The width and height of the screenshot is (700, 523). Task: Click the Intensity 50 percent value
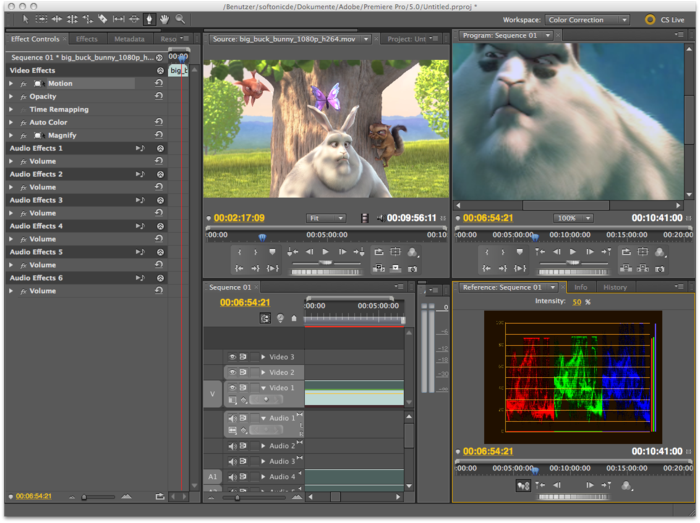(575, 301)
